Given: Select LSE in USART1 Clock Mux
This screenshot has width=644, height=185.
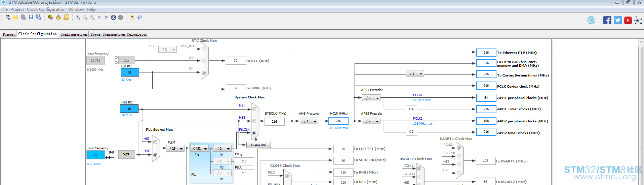Looking at the screenshot, I should coord(459,173).
